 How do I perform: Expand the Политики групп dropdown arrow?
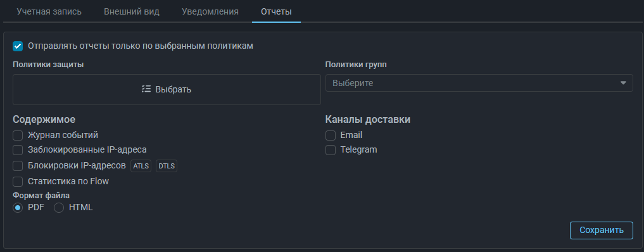click(623, 83)
